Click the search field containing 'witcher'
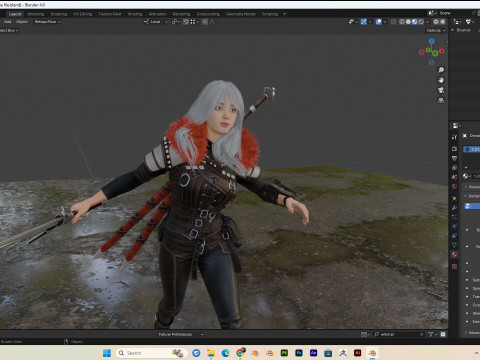480x360 pixels. click(x=399, y=334)
